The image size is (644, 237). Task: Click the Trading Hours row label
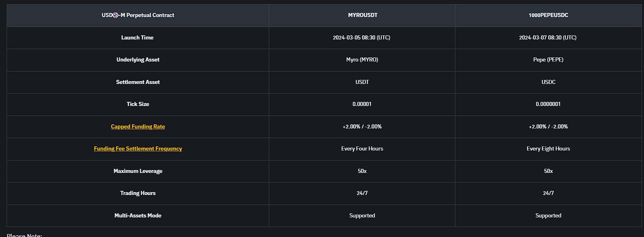[138, 193]
